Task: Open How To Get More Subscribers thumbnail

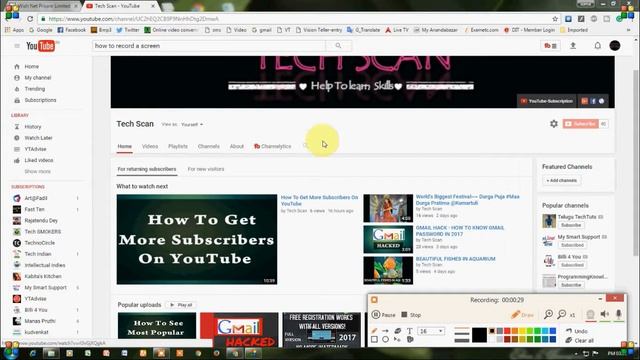Action: (x=197, y=239)
